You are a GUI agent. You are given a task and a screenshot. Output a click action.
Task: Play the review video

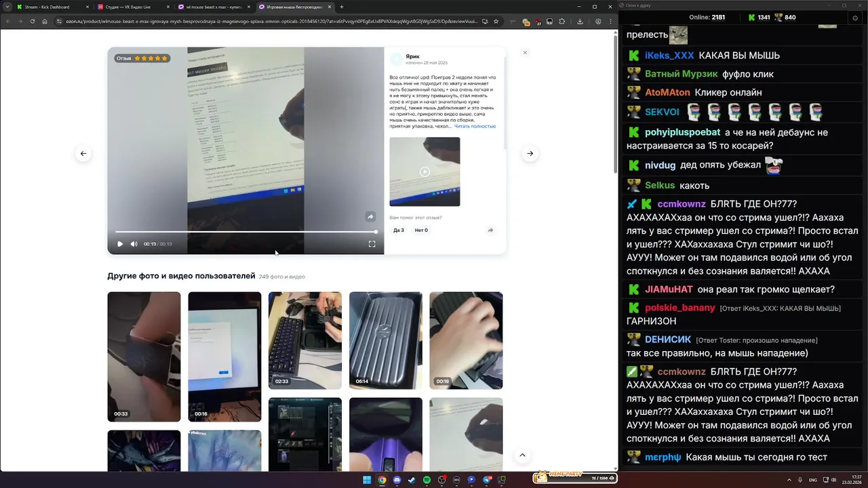(x=120, y=244)
